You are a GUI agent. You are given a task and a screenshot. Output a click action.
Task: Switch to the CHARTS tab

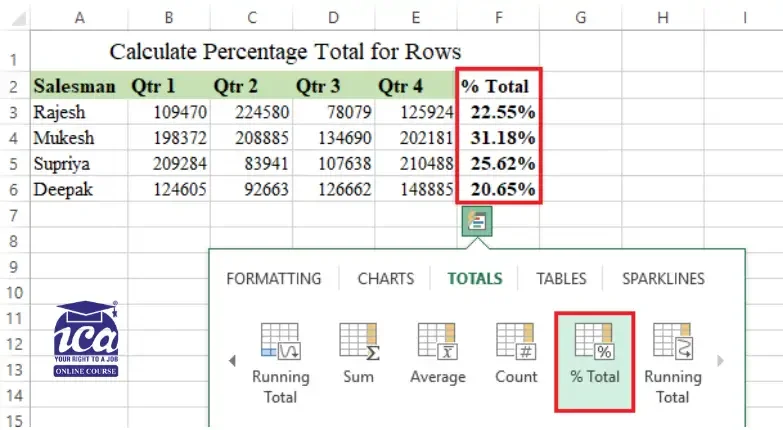click(x=386, y=279)
